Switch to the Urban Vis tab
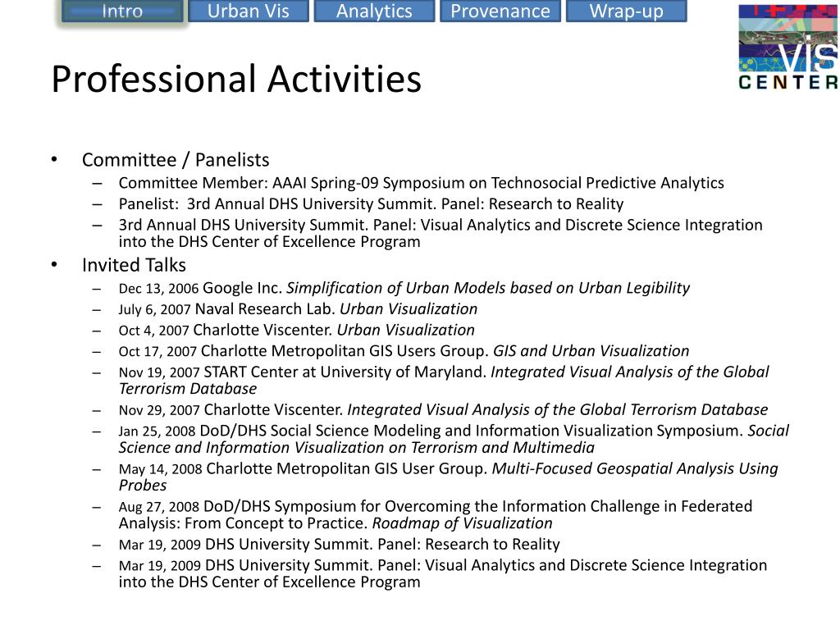The height and width of the screenshot is (630, 840). (249, 11)
